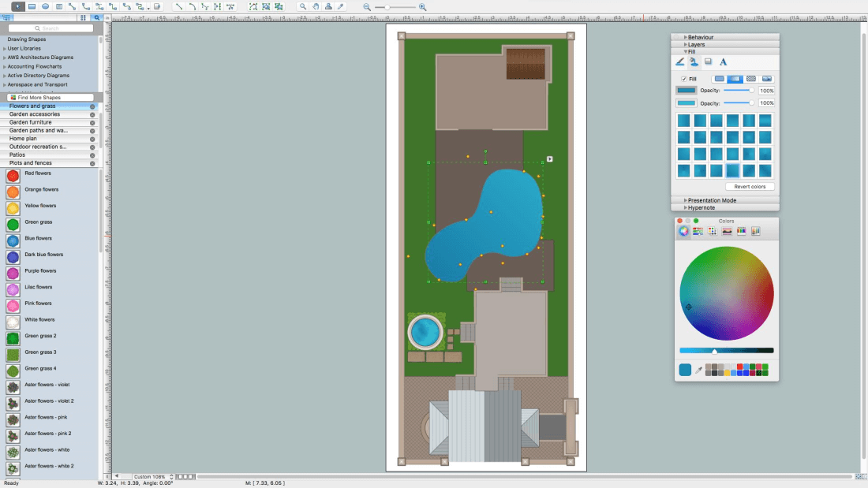868x488 pixels.
Task: Open the shadow settings icon
Action: 708,61
